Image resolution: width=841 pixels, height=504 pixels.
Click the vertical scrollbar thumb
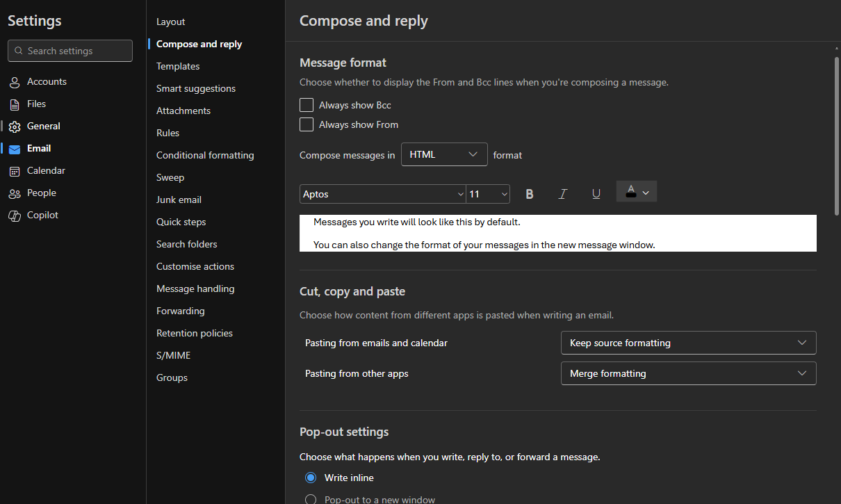point(836,136)
